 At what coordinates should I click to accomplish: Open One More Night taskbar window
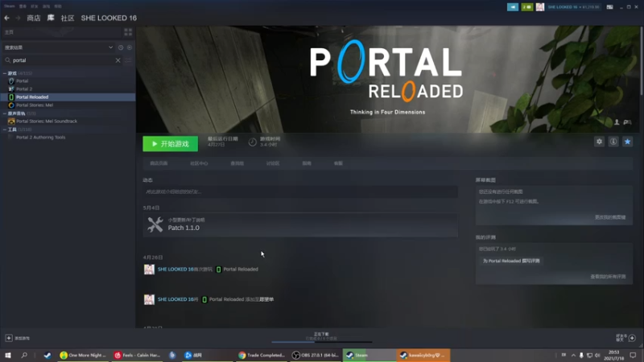point(83,355)
